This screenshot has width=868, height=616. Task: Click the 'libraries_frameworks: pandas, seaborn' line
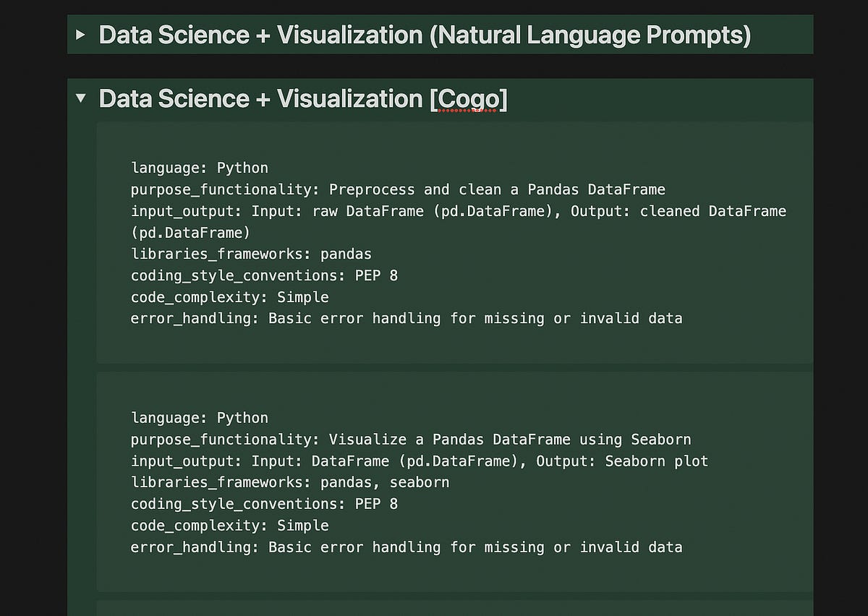point(290,482)
